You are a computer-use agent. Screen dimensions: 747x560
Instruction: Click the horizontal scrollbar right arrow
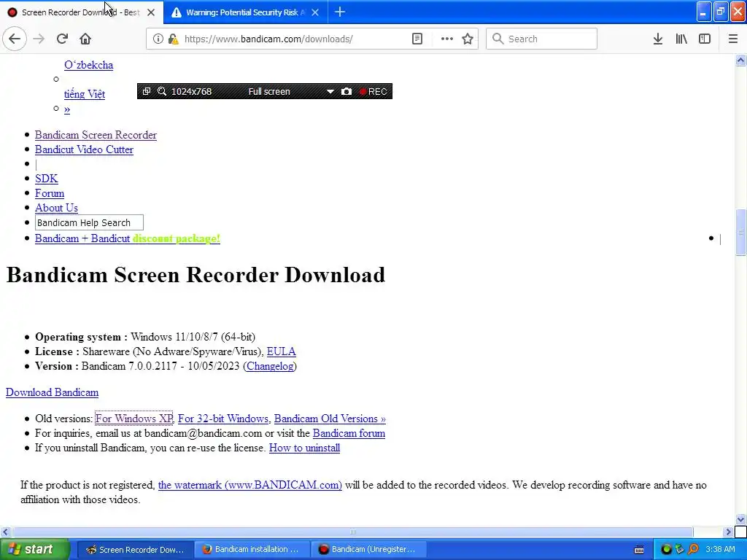(x=728, y=532)
